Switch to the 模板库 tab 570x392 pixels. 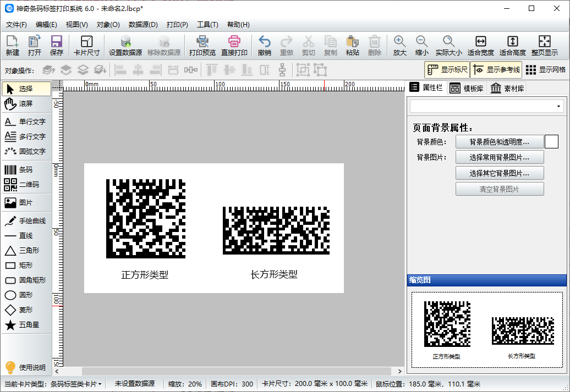(x=467, y=89)
